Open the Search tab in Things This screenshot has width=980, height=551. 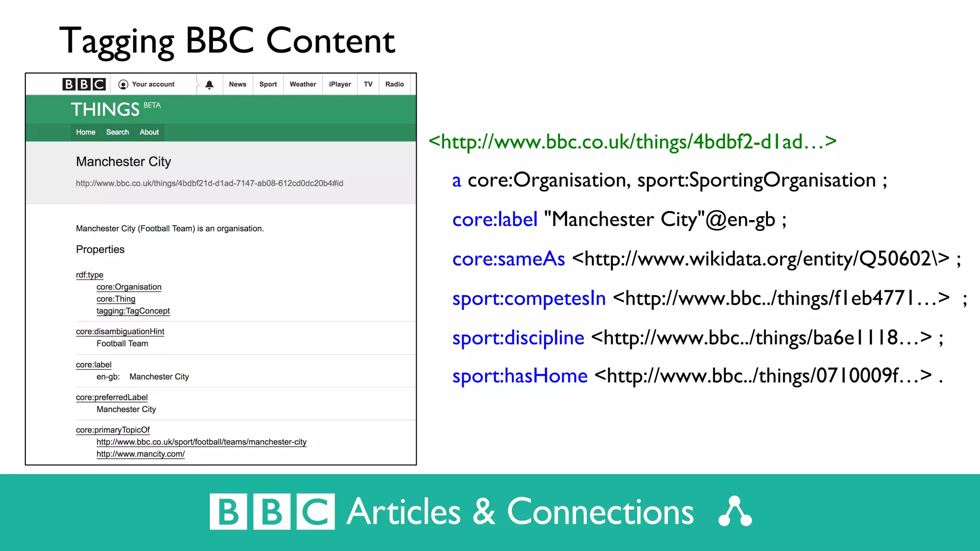pos(117,132)
